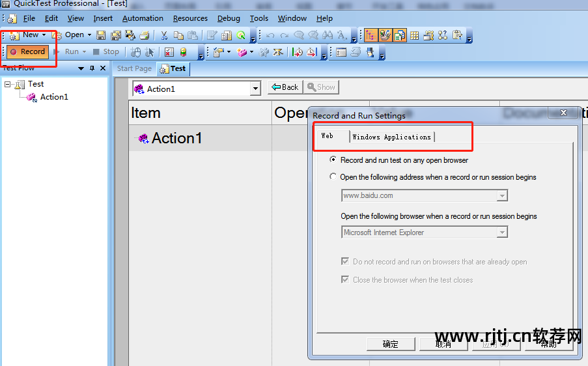Toggle Do not record on open browsers checkbox
Viewport: 588px width, 366px height.
[x=345, y=261]
